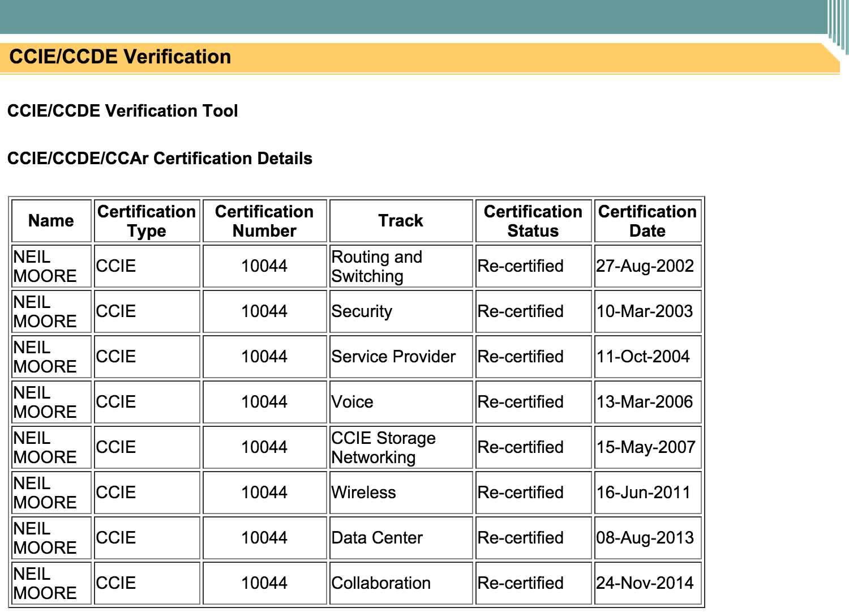The height and width of the screenshot is (616, 849).
Task: Click CCIE type in the Service Provider row
Action: click(116, 357)
